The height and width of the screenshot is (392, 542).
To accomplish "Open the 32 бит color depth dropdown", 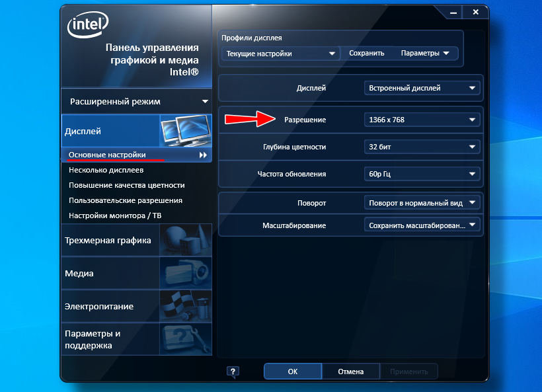I will click(422, 147).
